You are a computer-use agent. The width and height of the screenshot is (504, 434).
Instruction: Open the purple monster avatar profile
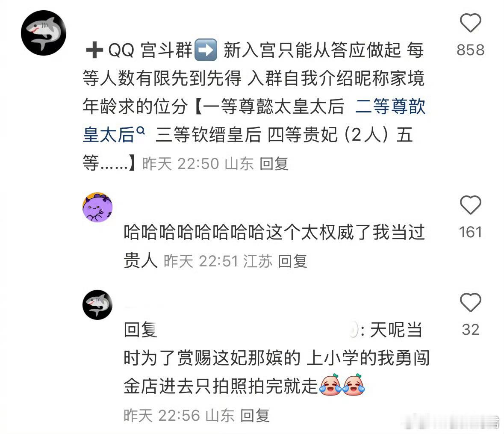point(97,207)
